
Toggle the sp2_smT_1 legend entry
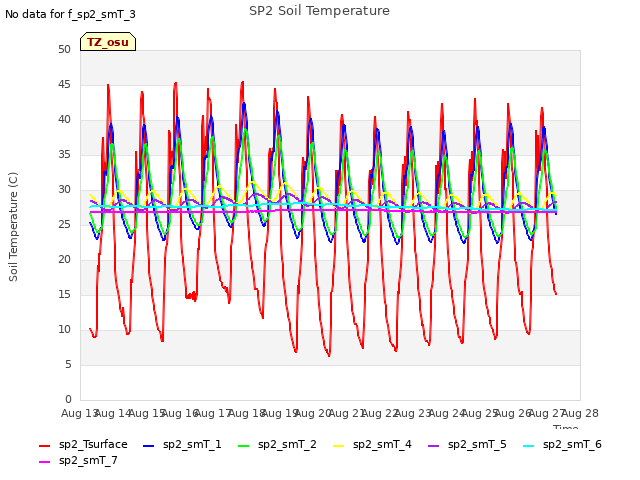(x=182, y=444)
